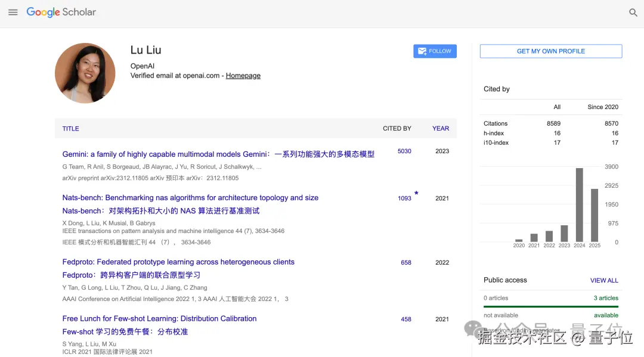
Task: Click the Get My Own Profile button
Action: tap(551, 51)
